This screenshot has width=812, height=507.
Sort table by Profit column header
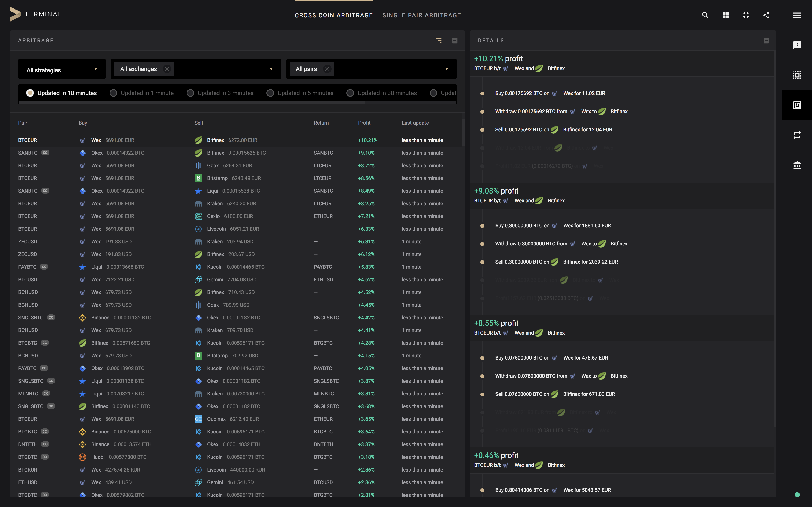(364, 123)
